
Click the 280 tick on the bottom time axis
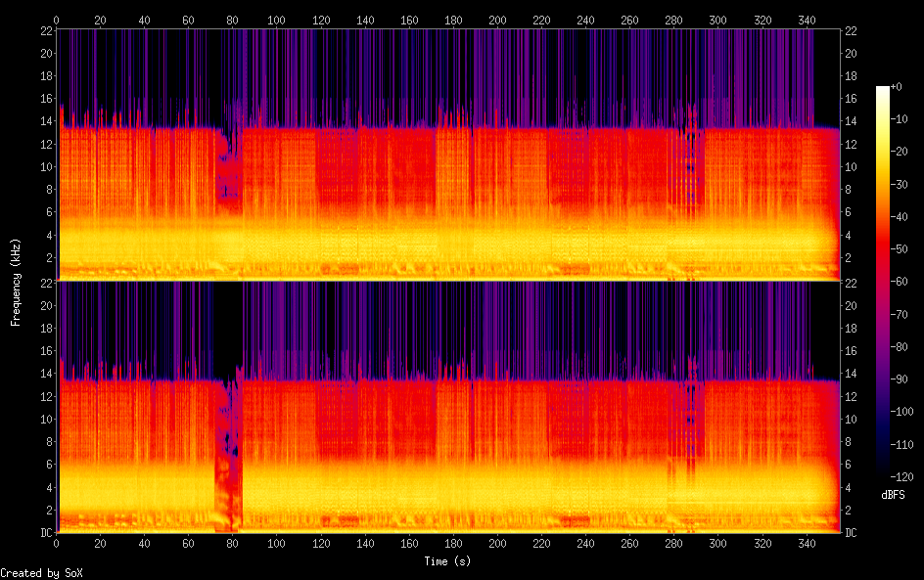click(673, 544)
